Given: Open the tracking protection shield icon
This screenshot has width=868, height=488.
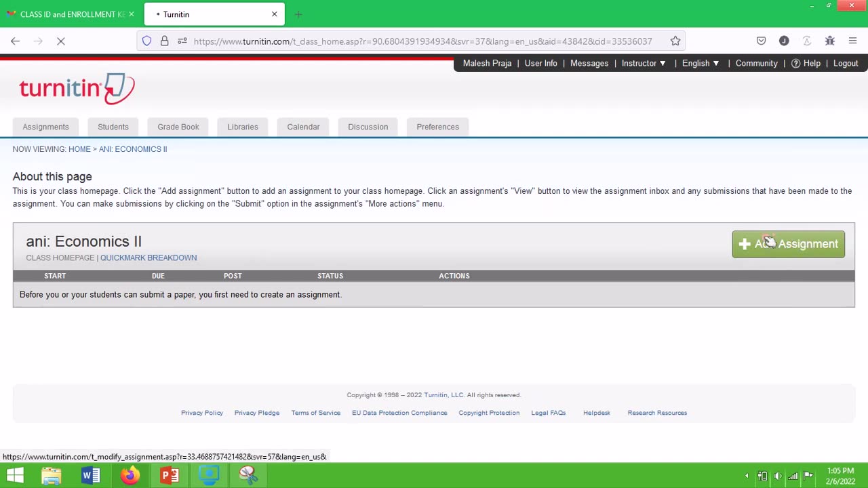Looking at the screenshot, I should [146, 41].
